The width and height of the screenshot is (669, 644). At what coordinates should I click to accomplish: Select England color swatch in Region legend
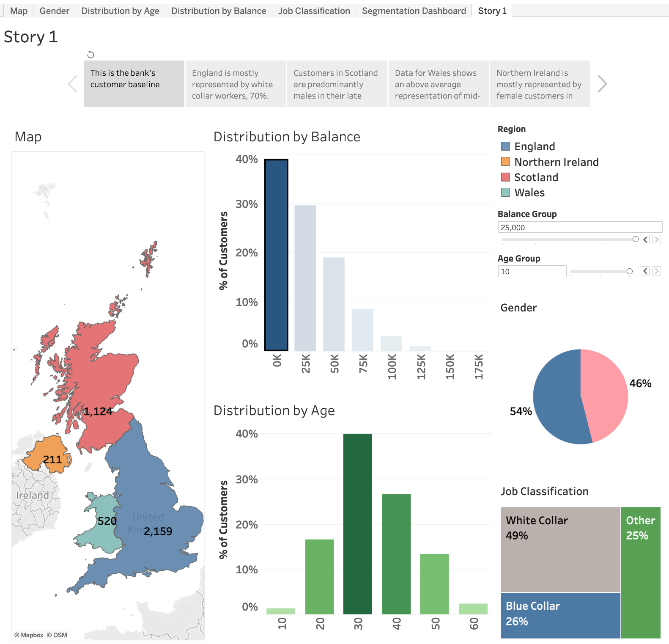[505, 146]
